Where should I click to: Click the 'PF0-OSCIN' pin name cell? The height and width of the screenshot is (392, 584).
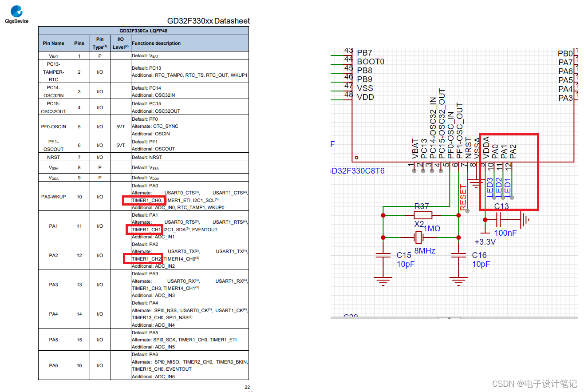pyautogui.click(x=53, y=127)
